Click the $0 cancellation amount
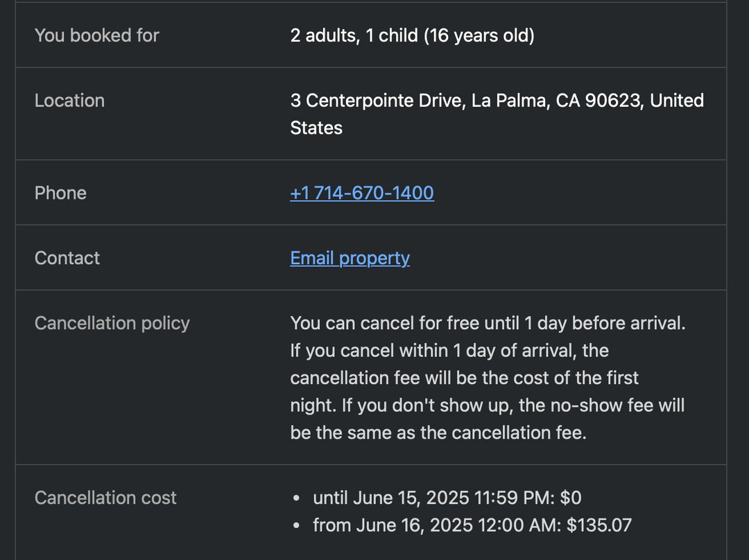 pos(571,498)
